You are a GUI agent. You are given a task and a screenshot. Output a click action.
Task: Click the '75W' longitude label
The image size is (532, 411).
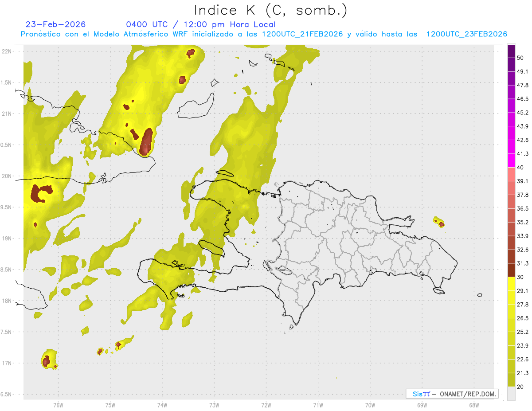(110, 405)
